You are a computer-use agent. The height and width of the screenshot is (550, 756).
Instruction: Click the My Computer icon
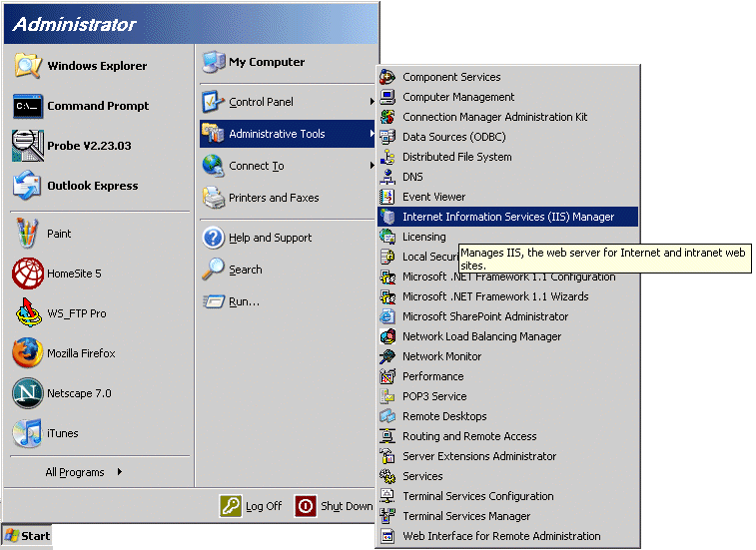click(214, 62)
